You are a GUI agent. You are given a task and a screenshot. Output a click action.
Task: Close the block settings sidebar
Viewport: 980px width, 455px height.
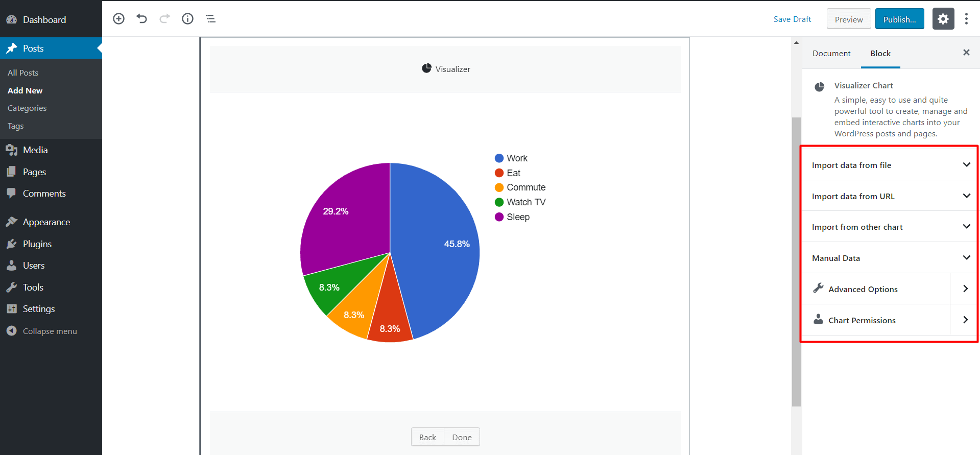[966, 53]
